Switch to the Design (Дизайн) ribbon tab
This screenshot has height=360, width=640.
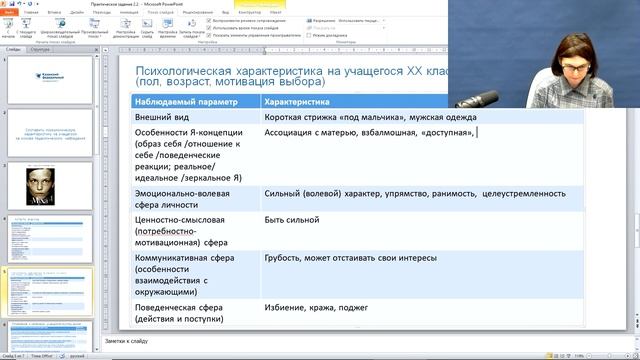pos(77,12)
